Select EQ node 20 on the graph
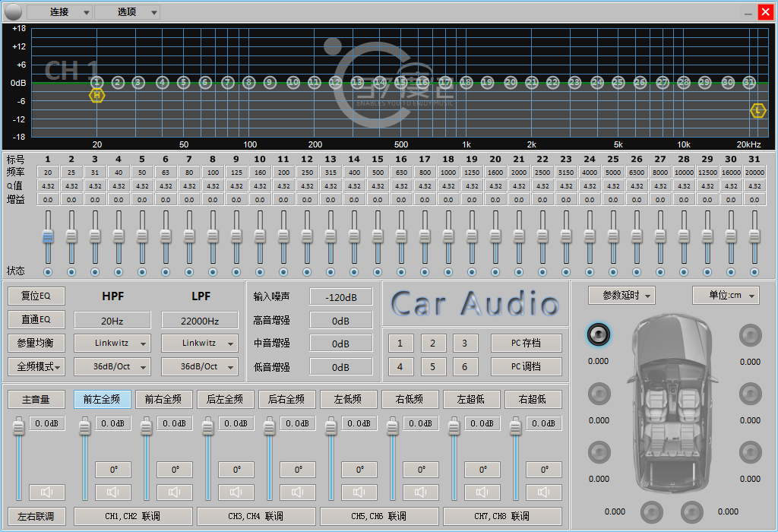The width and height of the screenshot is (778, 532). [511, 82]
